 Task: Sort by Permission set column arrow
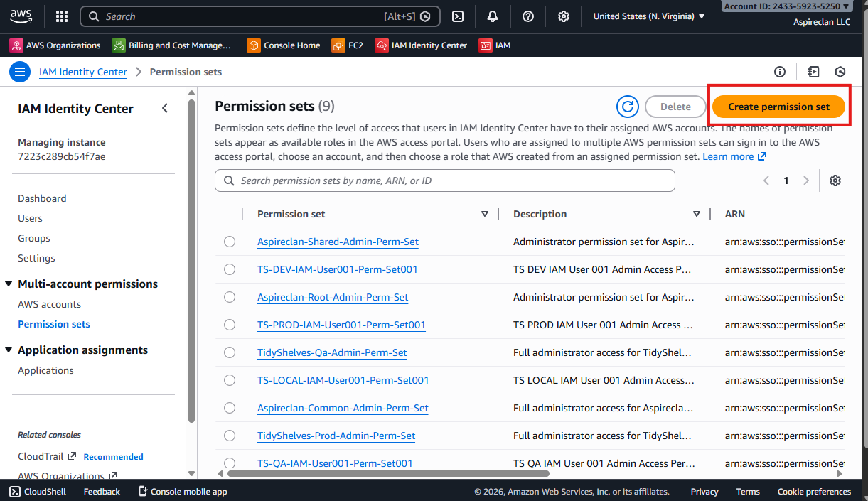click(485, 214)
